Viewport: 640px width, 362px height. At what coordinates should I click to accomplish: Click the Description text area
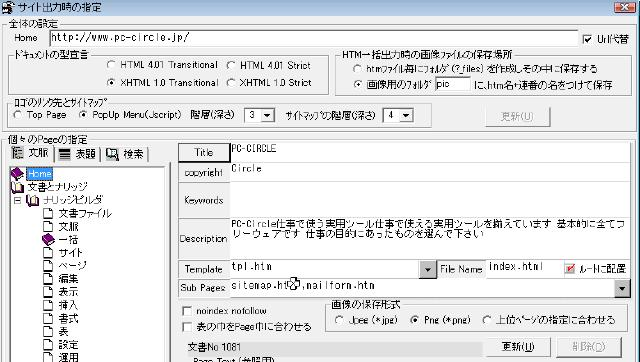(430, 238)
